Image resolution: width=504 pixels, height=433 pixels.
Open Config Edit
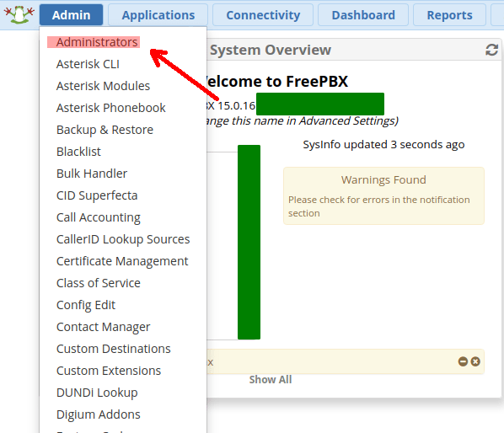pyautogui.click(x=86, y=305)
